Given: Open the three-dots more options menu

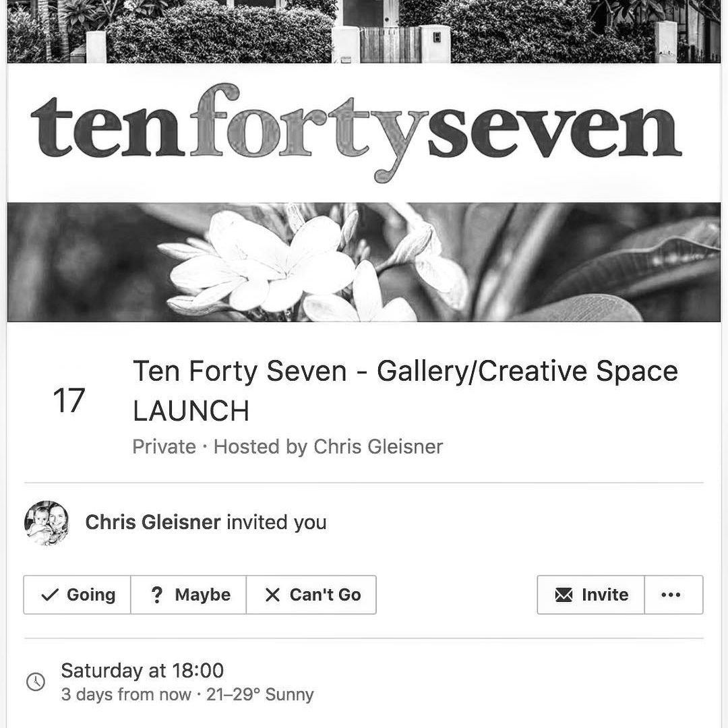Looking at the screenshot, I should pyautogui.click(x=673, y=595).
